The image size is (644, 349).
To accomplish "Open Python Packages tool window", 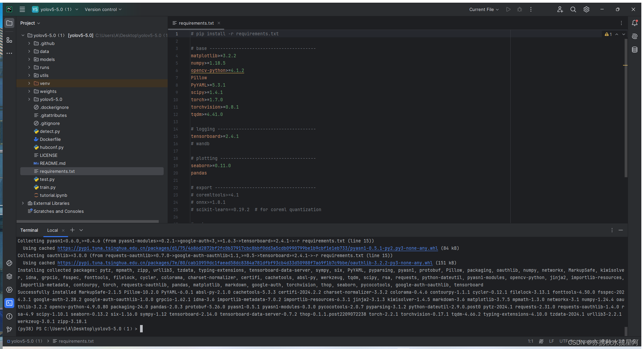I will tap(9, 263).
